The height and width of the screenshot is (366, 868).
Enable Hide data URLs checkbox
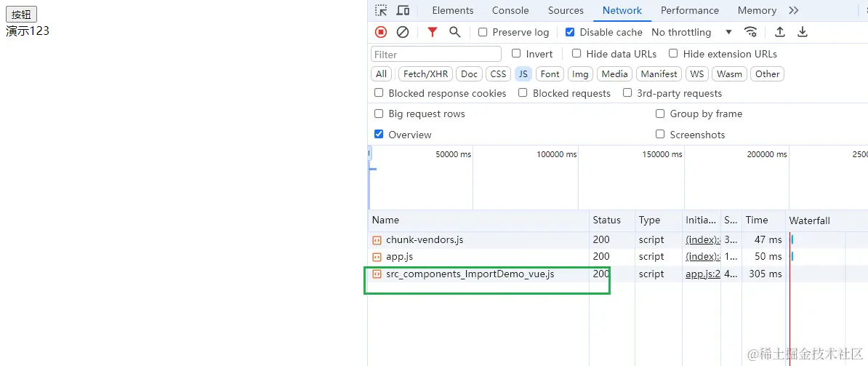576,54
